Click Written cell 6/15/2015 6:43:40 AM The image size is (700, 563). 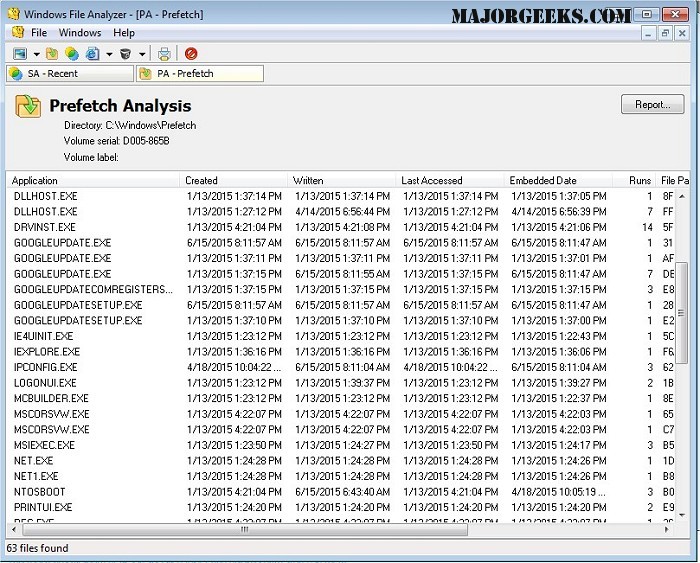coord(342,492)
